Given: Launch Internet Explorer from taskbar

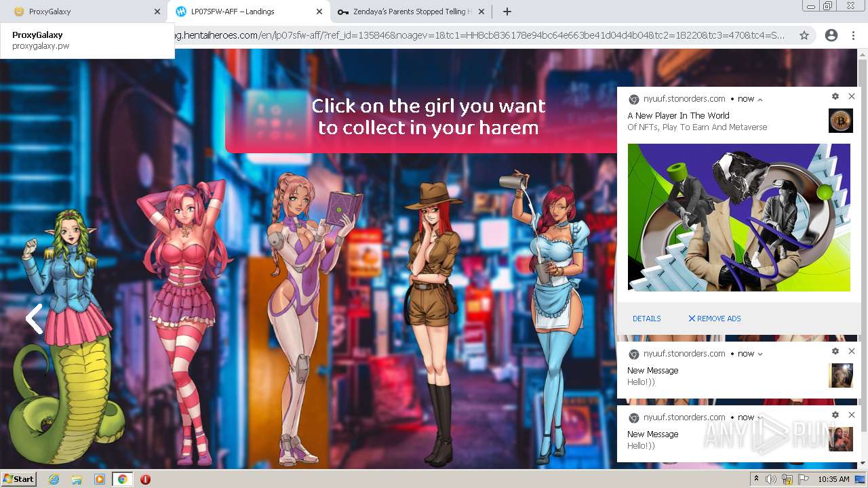Looking at the screenshot, I should pyautogui.click(x=54, y=479).
